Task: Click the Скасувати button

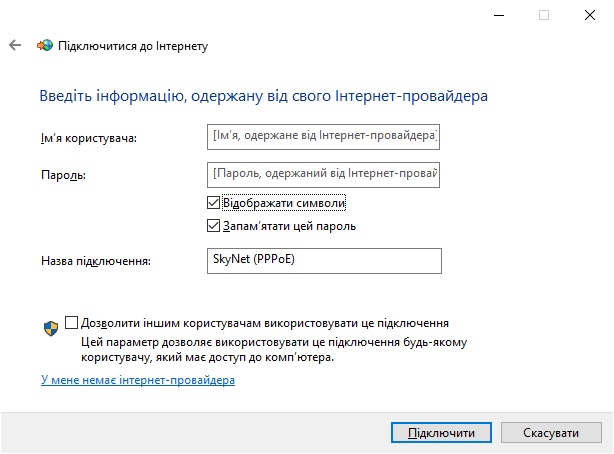Action: pyautogui.click(x=551, y=432)
